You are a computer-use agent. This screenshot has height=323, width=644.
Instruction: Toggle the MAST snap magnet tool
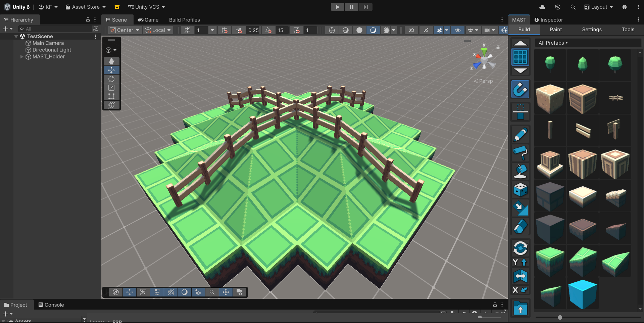[520, 89]
